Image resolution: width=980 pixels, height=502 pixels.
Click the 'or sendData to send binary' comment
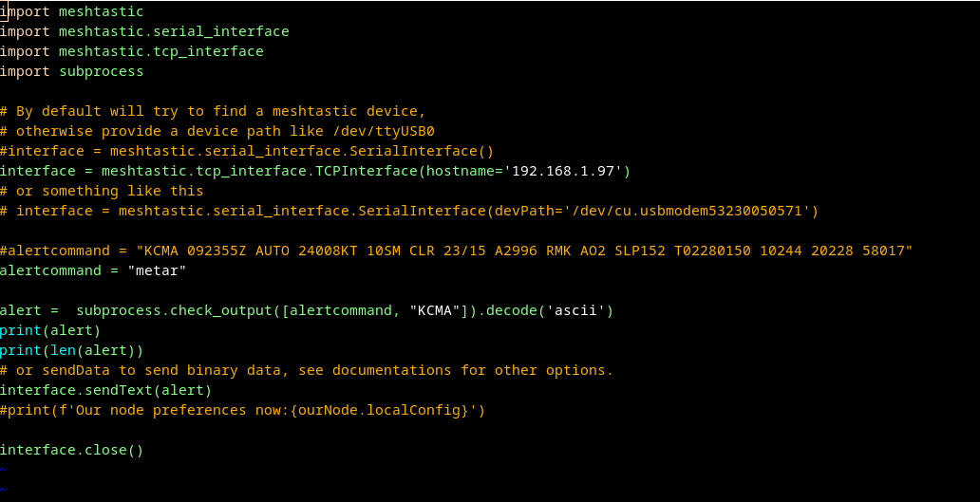coord(306,370)
